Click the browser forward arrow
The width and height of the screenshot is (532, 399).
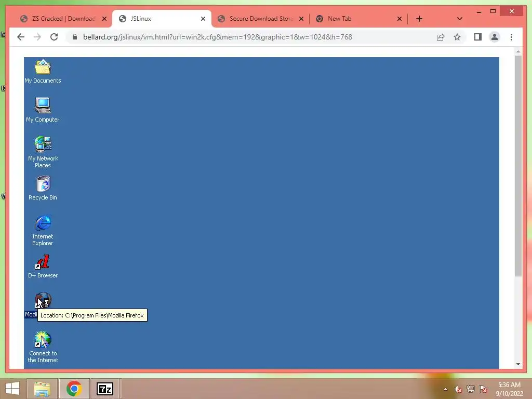point(37,37)
